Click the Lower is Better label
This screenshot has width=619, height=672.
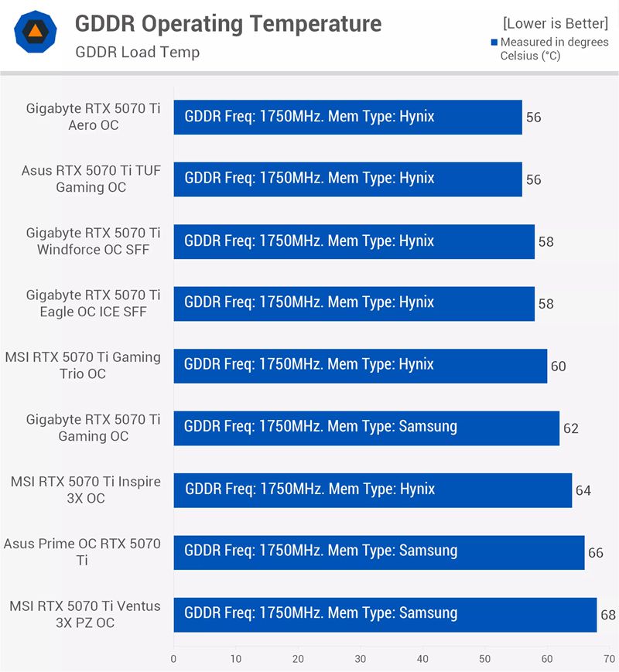tap(555, 23)
